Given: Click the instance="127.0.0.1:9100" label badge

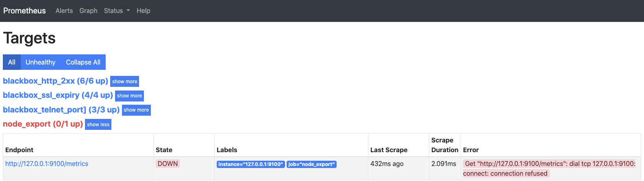Looking at the screenshot, I should pyautogui.click(x=250, y=164).
